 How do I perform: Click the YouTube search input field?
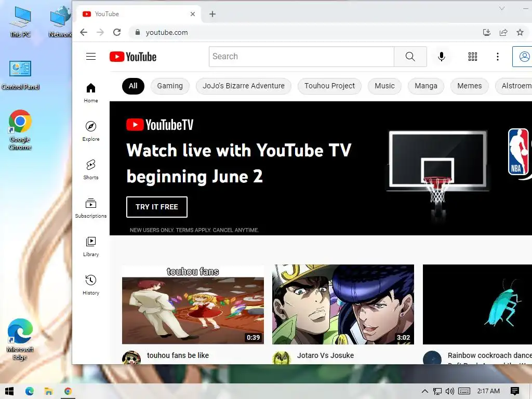coord(301,56)
